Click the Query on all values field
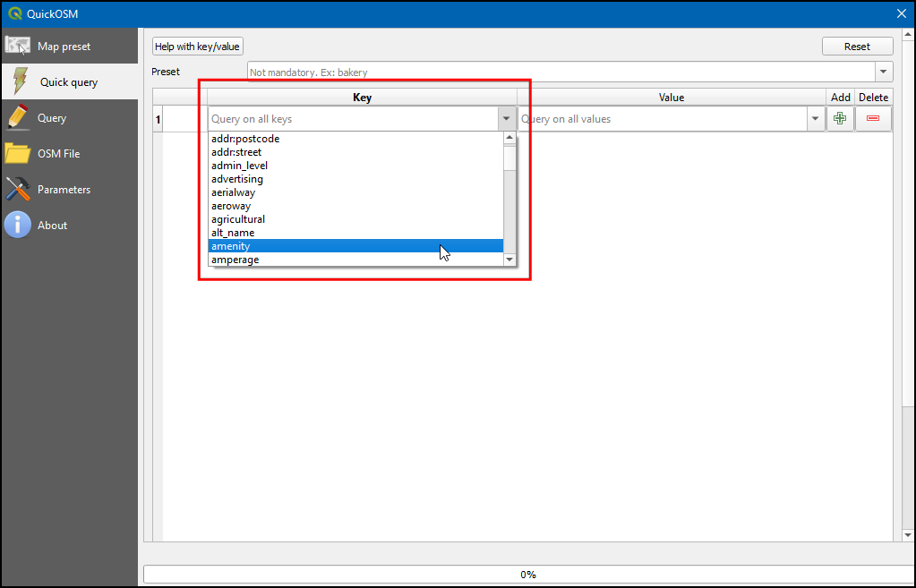This screenshot has height=588, width=916. point(663,118)
